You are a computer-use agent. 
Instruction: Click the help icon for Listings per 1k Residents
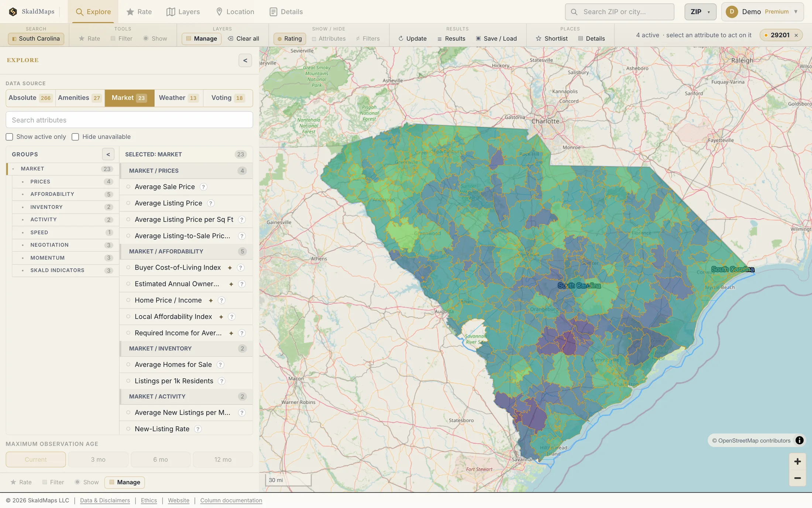coord(221,381)
